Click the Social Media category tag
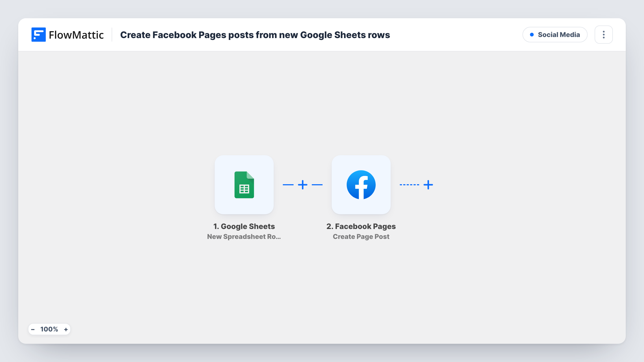This screenshot has width=644, height=362. 555,35
